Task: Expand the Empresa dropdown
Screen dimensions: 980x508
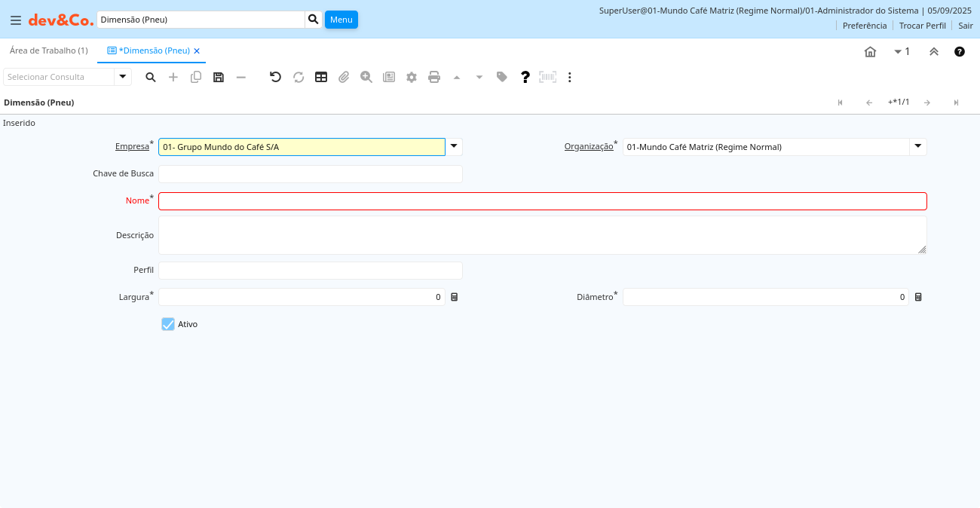Action: 454,147
